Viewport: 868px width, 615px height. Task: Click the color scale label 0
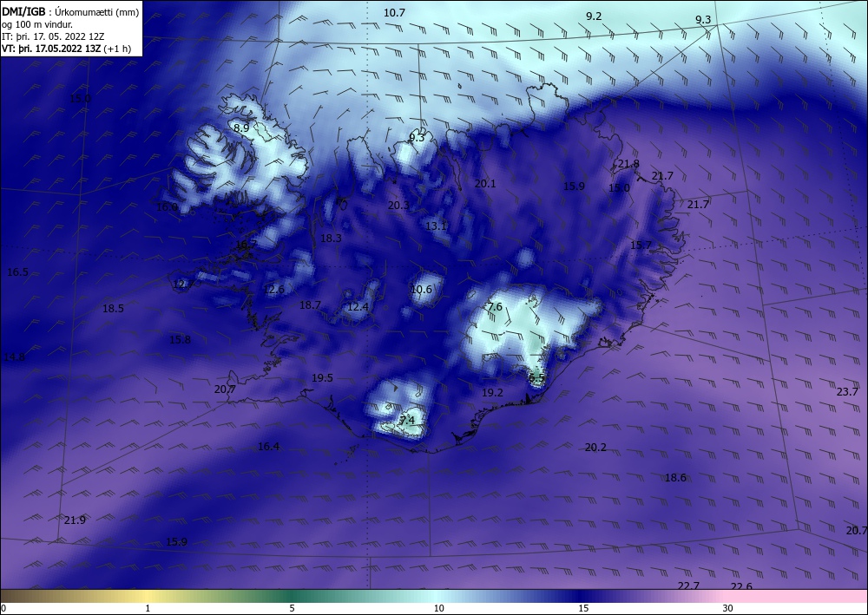click(x=3, y=608)
